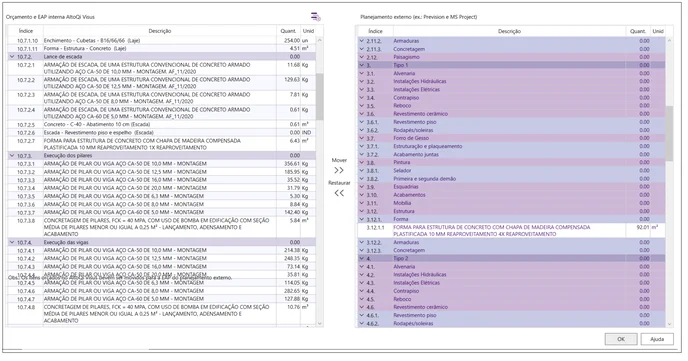
Task: Select row 10.7.3.8 CONCRETAGEM DE PILARES
Action: pyautogui.click(x=161, y=227)
